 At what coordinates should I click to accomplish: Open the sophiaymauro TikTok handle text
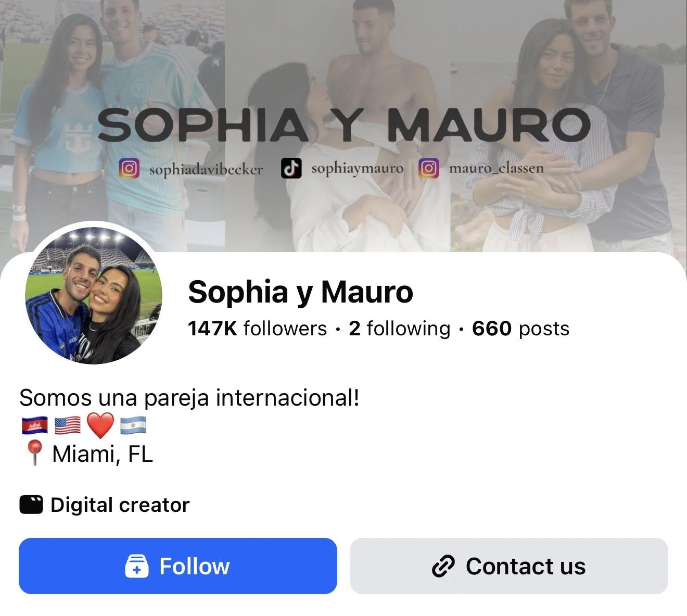coord(357,169)
